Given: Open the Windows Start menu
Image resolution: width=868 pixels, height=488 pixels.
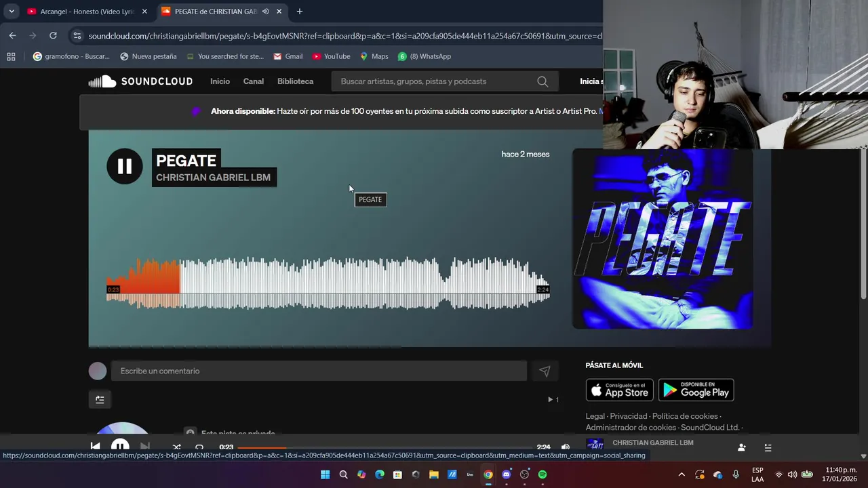Looking at the screenshot, I should click(325, 474).
